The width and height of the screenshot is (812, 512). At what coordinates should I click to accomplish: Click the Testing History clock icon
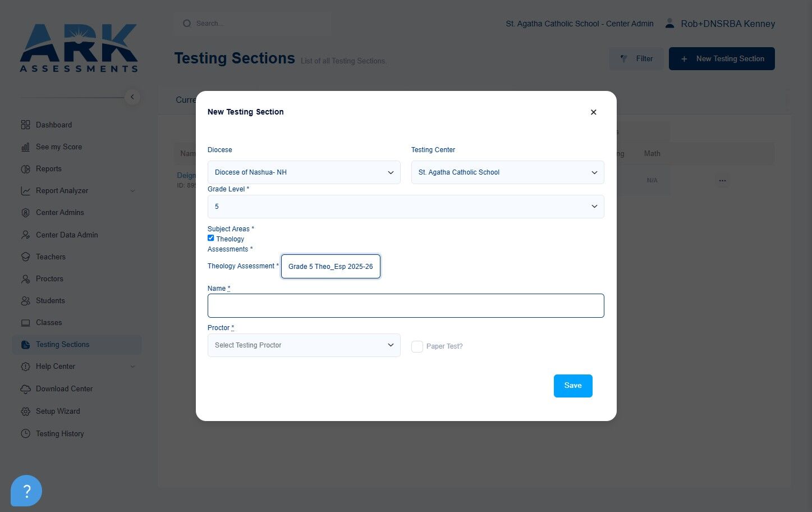(25, 434)
